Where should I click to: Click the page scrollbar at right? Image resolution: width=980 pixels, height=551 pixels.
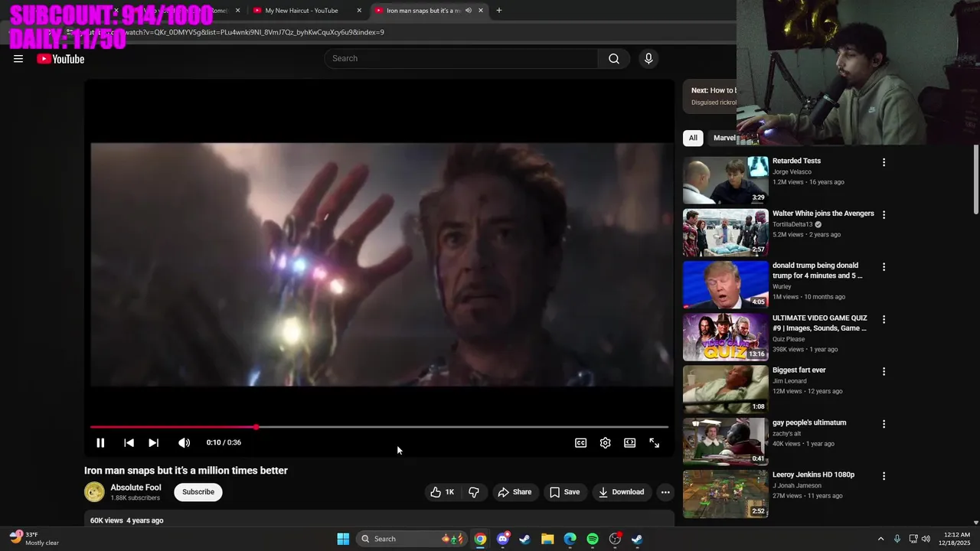click(x=975, y=180)
